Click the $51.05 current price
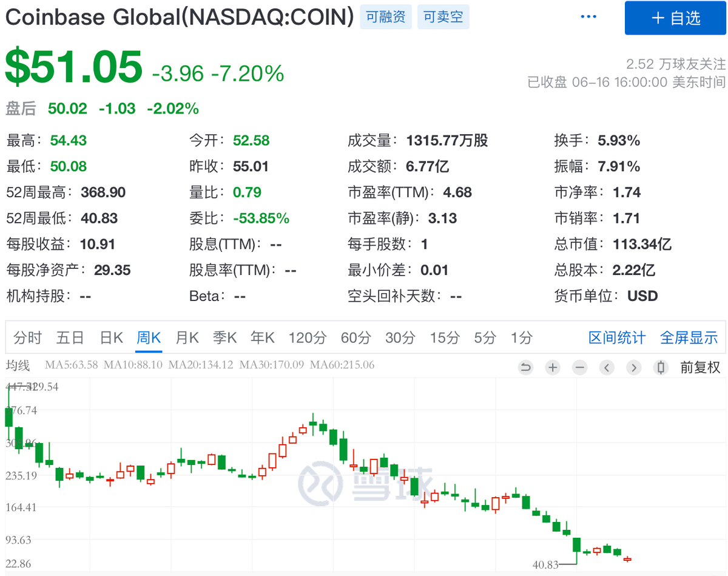This screenshot has width=728, height=576. [74, 67]
